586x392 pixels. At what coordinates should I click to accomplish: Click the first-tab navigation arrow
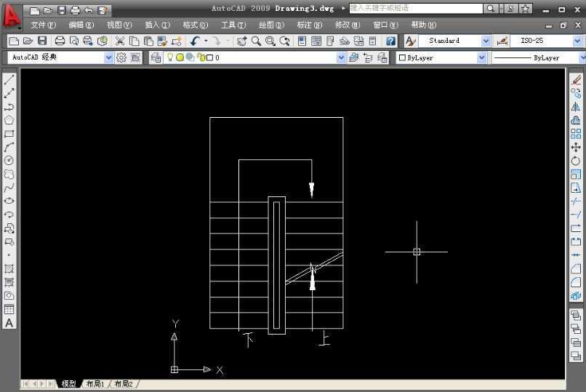[x=25, y=383]
